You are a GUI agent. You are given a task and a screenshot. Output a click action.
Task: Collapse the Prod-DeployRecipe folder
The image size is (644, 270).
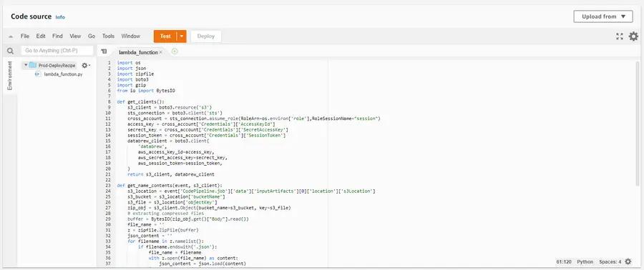point(26,65)
